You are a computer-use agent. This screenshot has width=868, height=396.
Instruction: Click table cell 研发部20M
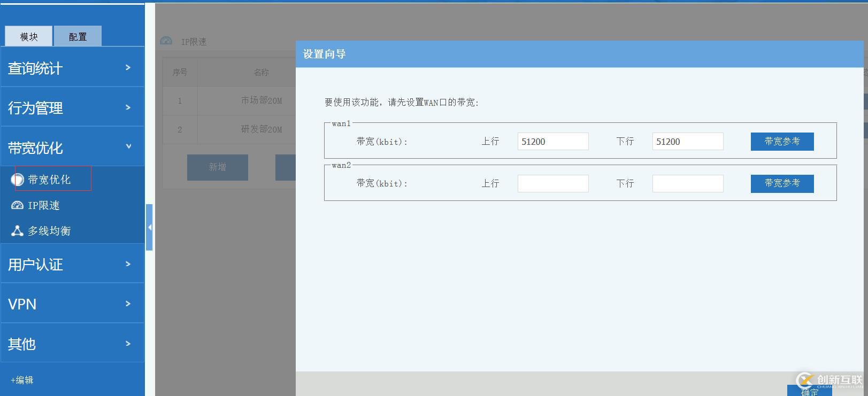click(261, 129)
